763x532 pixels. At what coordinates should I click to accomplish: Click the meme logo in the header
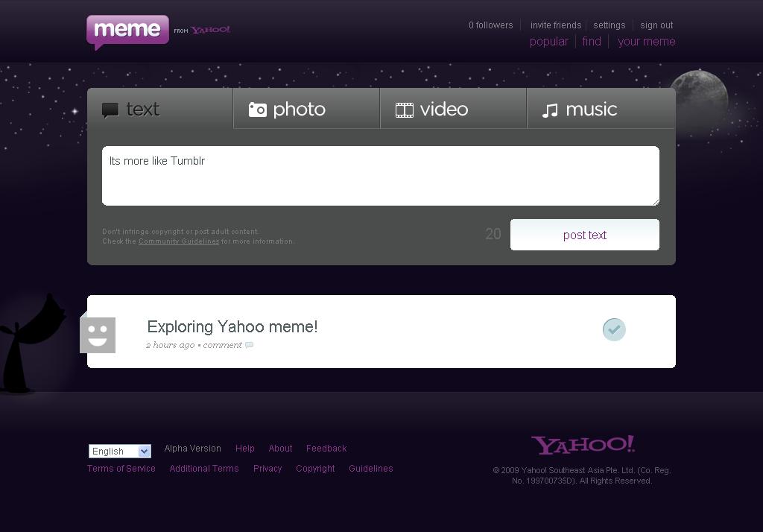pyautogui.click(x=127, y=31)
